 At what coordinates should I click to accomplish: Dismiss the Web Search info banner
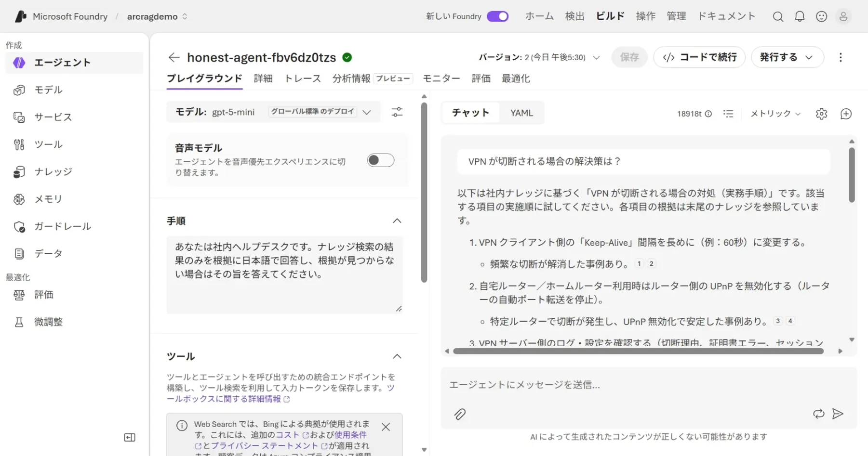(386, 427)
